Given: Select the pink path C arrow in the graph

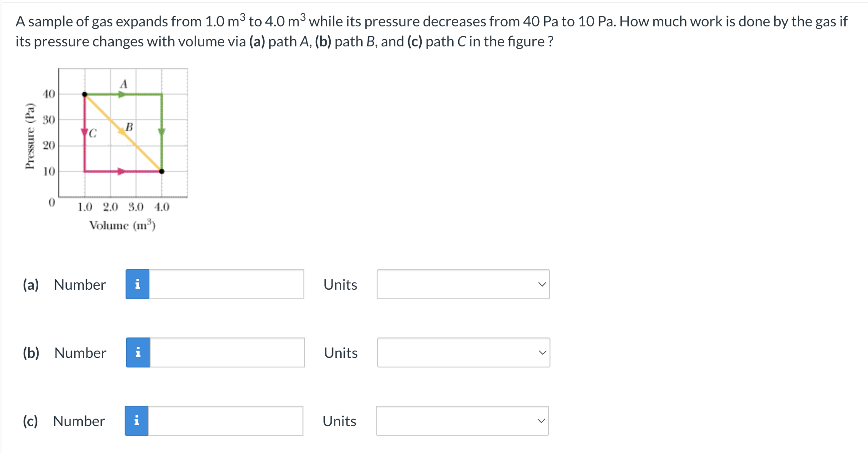Looking at the screenshot, I should (85, 132).
